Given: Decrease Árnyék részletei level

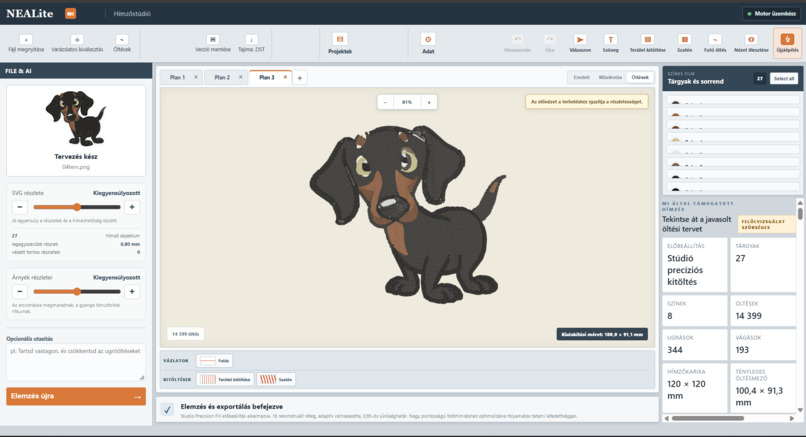Looking at the screenshot, I should click(20, 292).
